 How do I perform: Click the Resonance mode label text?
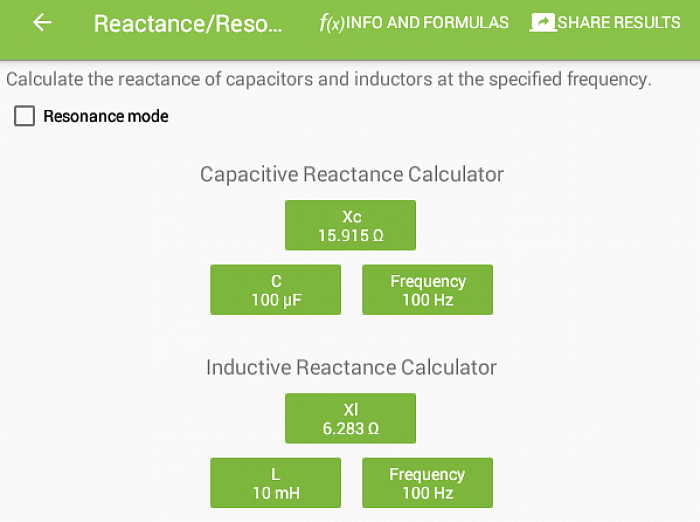click(106, 116)
